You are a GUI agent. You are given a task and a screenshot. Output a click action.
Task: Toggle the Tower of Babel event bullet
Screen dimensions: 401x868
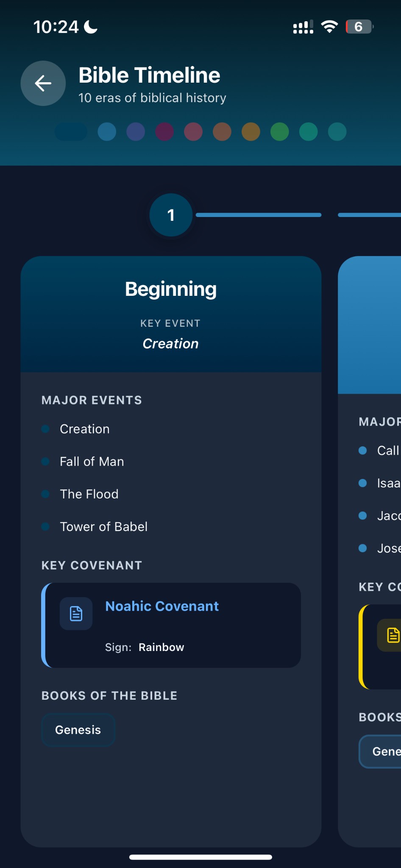(45, 526)
